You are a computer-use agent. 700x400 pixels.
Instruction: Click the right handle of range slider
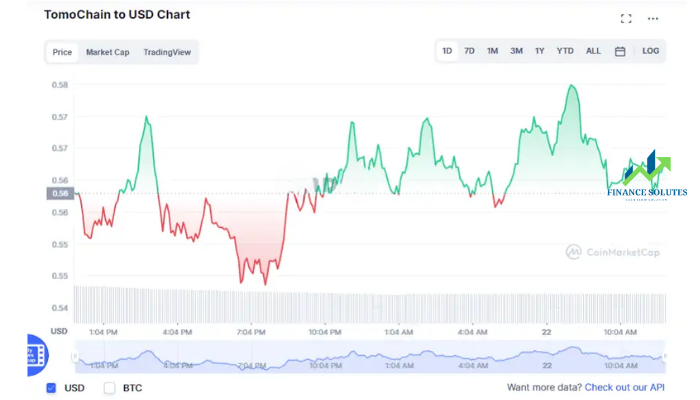(665, 356)
